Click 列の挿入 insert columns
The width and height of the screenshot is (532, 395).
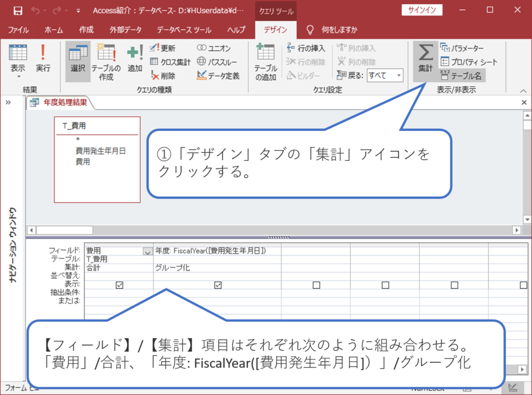[x=356, y=48]
